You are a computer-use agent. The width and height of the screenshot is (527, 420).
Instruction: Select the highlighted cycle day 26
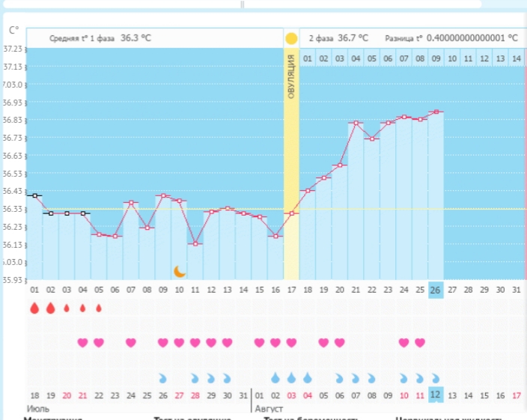pos(436,290)
